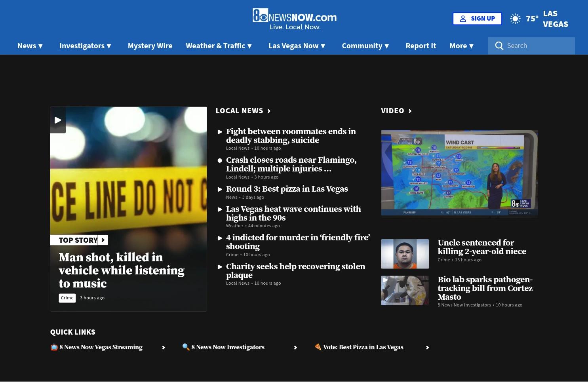
Task: Click play marker beside friendly fire headline
Action: (220, 238)
